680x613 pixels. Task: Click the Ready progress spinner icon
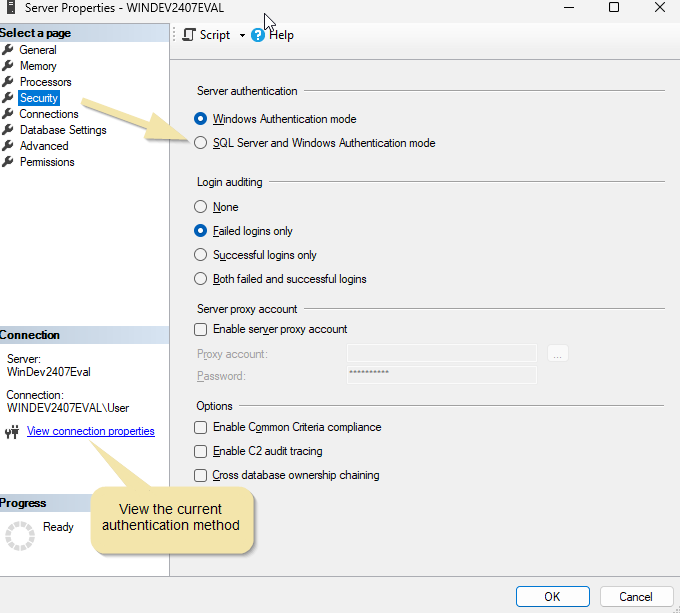[20, 536]
